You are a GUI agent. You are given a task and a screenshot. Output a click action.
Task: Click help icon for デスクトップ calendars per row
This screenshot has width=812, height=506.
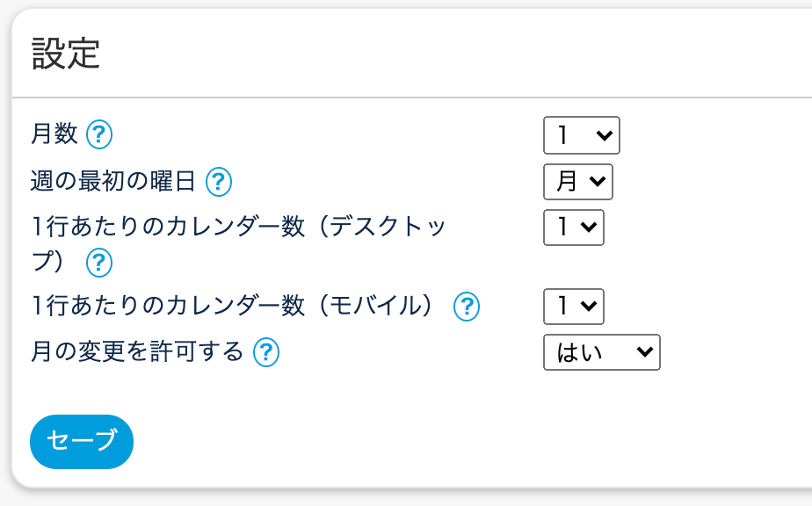coord(99,262)
